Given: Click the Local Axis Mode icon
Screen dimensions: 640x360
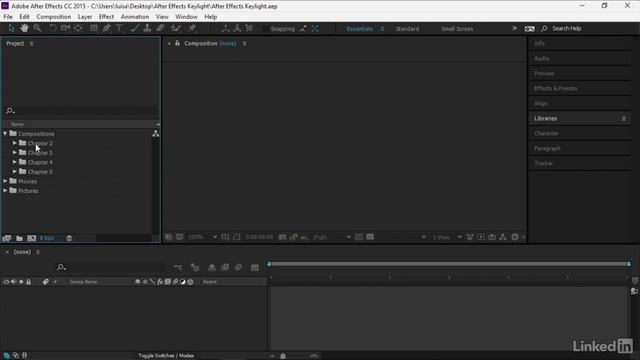Looking at the screenshot, I should tap(225, 28).
